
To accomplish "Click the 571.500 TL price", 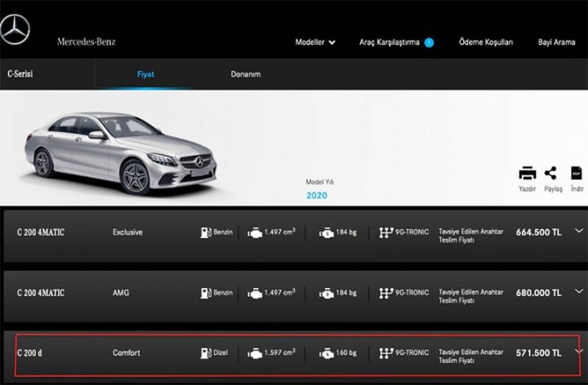I will click(538, 353).
